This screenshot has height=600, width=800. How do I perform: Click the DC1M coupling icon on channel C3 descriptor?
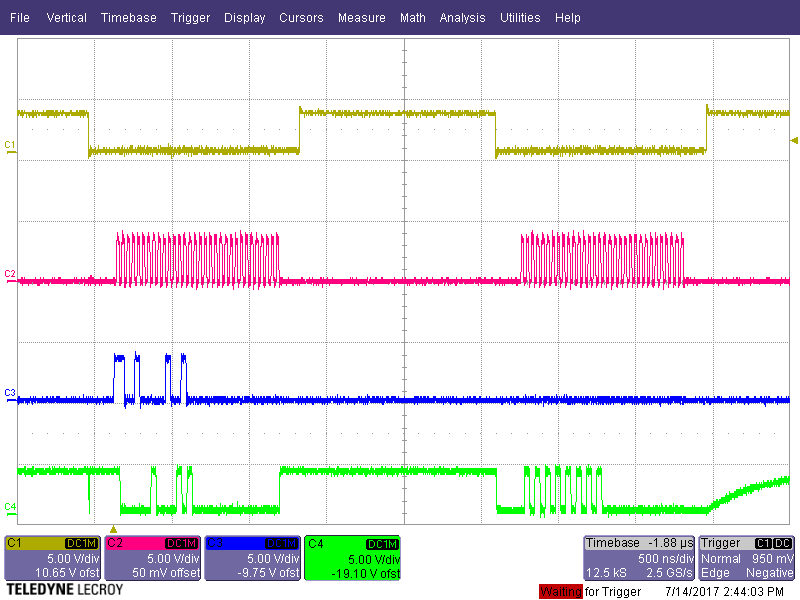pos(280,544)
